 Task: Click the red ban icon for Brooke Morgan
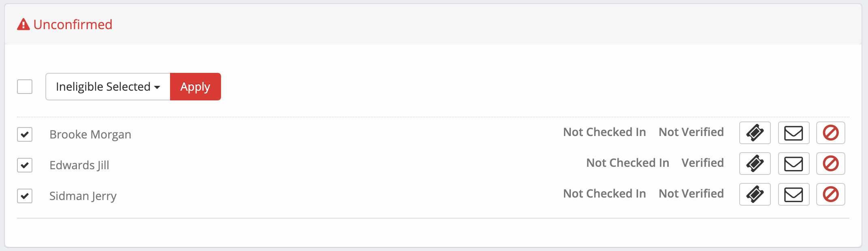[830, 133]
